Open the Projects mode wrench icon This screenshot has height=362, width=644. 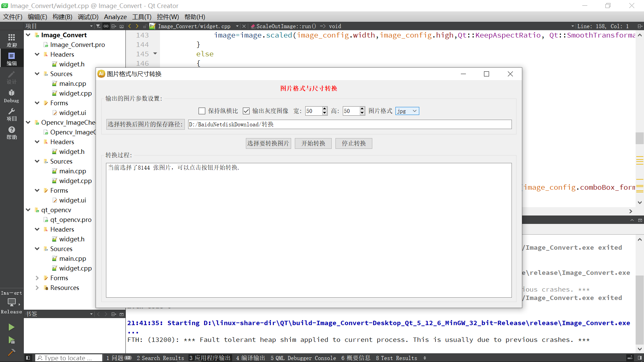click(11, 114)
